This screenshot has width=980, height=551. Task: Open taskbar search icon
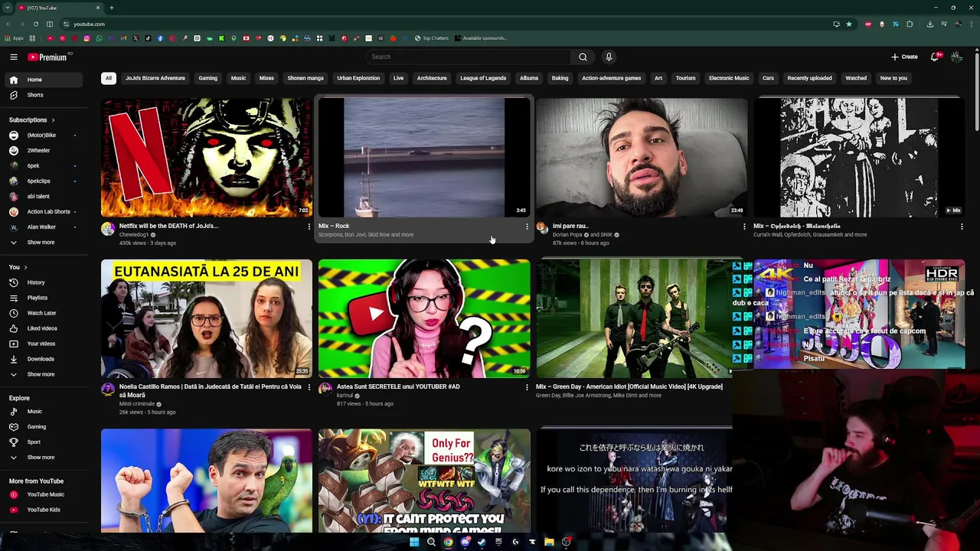tap(431, 542)
